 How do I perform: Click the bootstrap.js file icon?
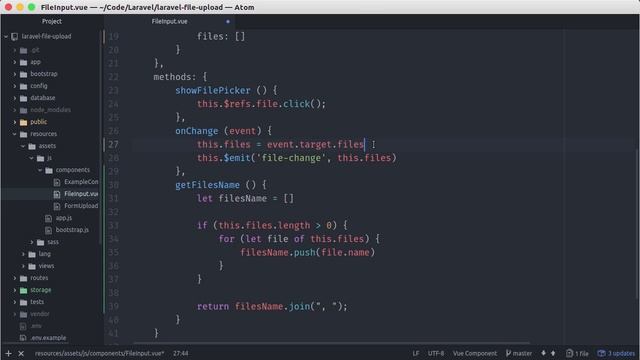tap(49, 230)
